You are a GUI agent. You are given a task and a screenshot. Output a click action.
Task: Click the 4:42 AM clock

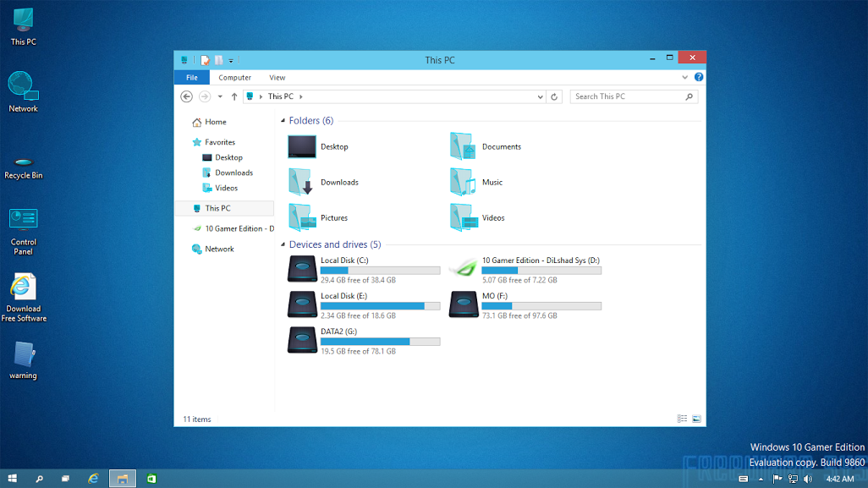click(x=840, y=480)
